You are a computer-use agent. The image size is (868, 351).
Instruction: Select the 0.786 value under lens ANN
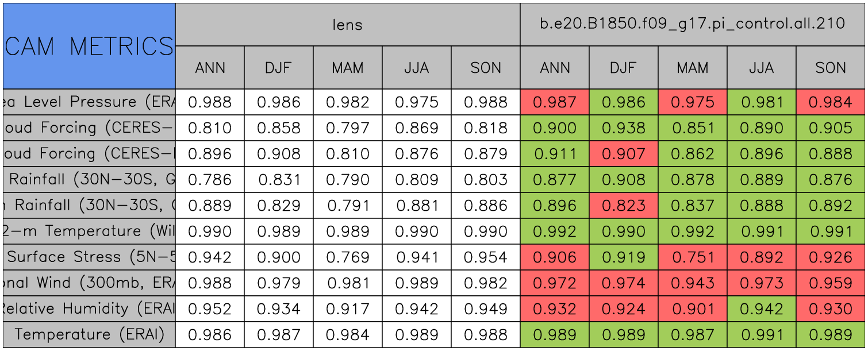[x=210, y=180]
